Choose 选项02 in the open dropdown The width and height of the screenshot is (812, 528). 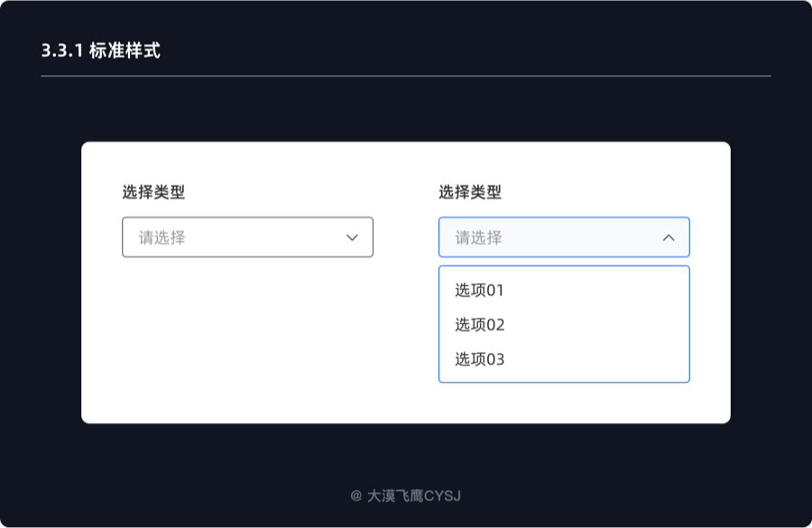(x=478, y=324)
